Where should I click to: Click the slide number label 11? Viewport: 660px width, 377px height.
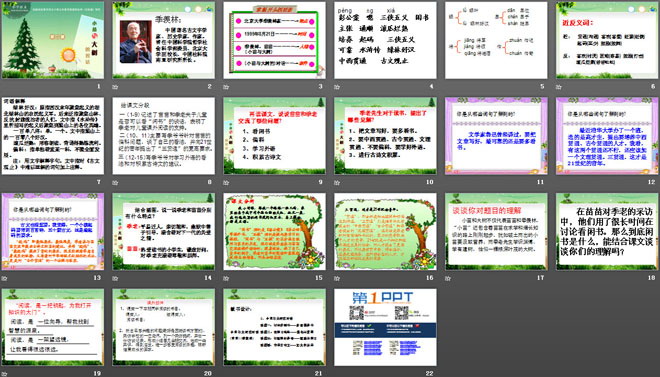click(540, 182)
